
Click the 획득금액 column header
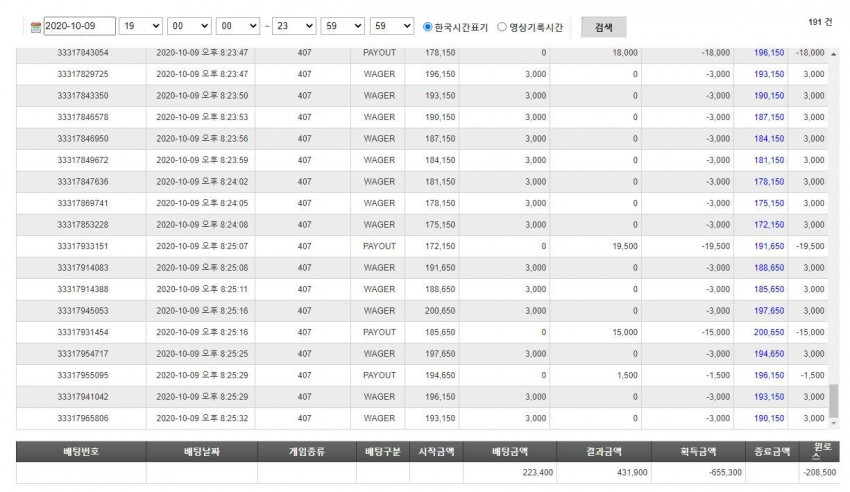coord(697,451)
